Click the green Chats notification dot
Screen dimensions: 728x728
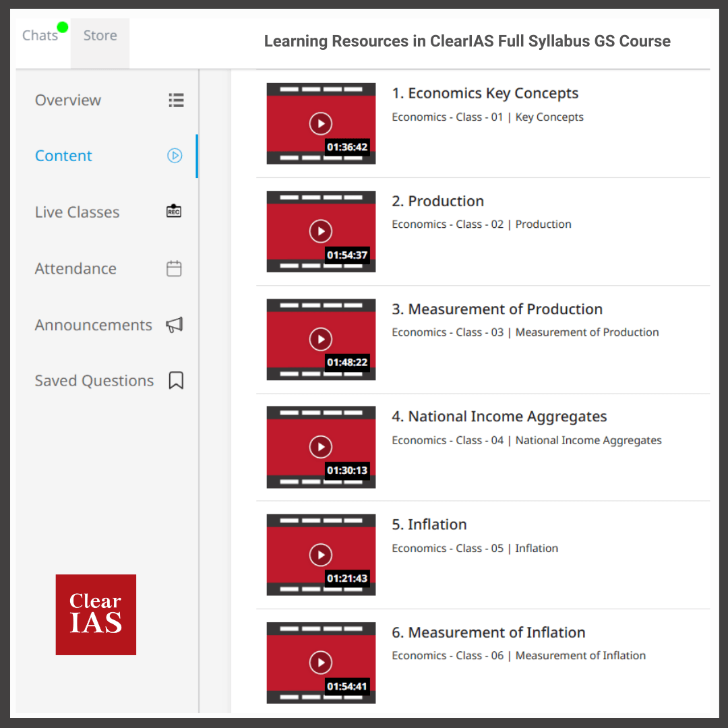(62, 28)
